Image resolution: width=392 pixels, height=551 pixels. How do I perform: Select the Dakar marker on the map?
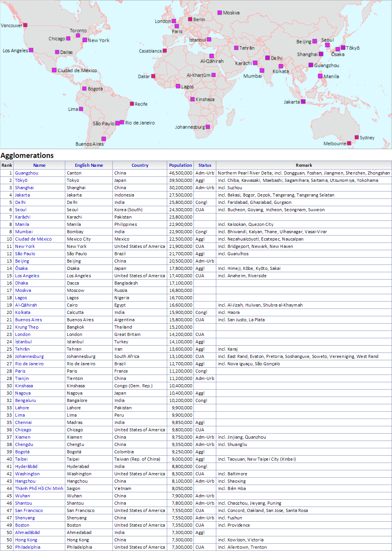tap(153, 76)
